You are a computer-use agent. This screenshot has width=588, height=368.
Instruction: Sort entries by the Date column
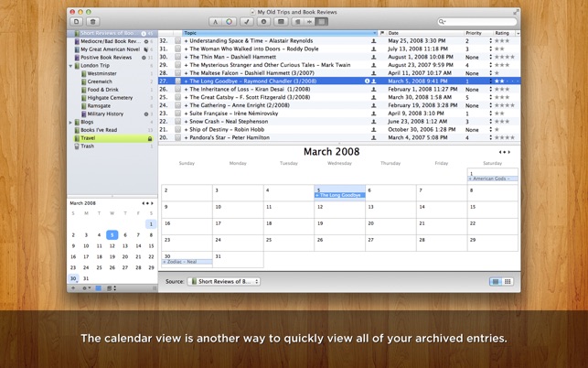point(425,33)
